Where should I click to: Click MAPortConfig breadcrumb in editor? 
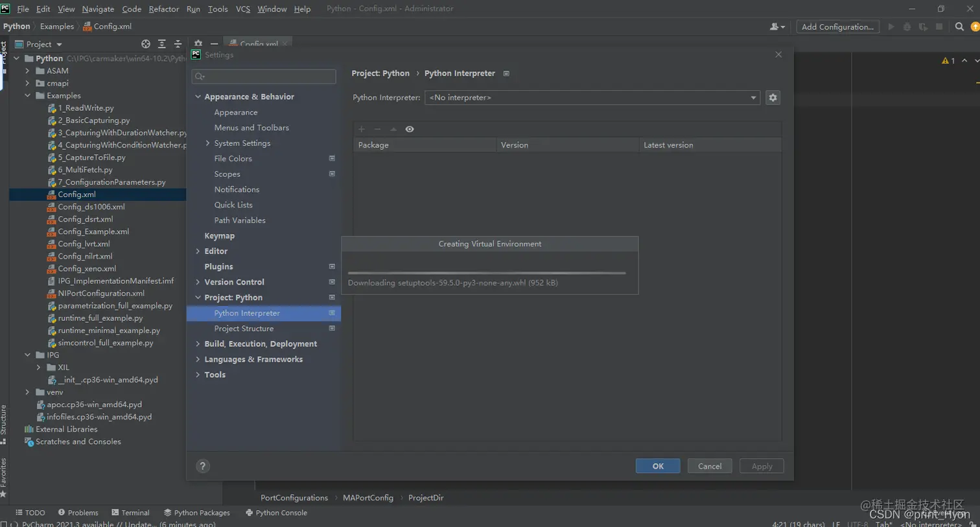368,498
